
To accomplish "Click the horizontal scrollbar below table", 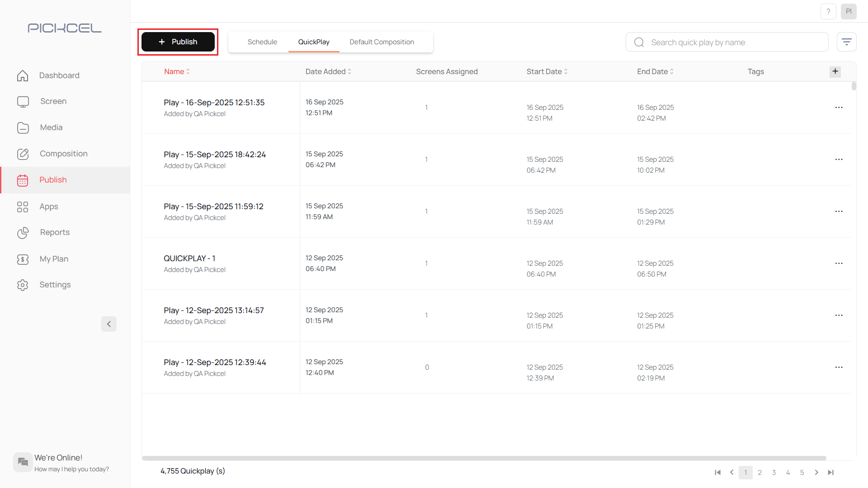I will (484, 458).
